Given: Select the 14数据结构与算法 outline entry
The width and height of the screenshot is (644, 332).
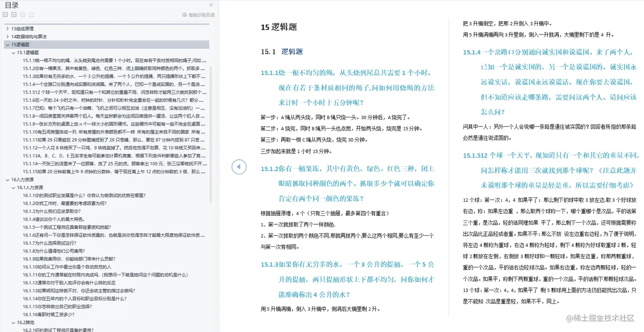Looking at the screenshot, I should (29, 37).
